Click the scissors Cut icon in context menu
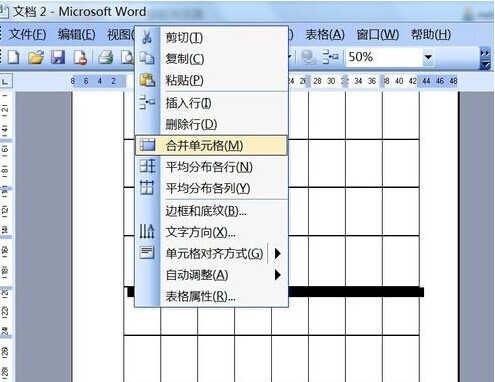 point(147,37)
